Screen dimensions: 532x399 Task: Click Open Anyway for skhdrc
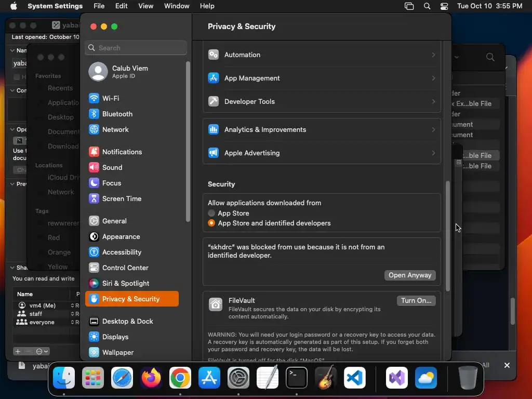pos(410,275)
